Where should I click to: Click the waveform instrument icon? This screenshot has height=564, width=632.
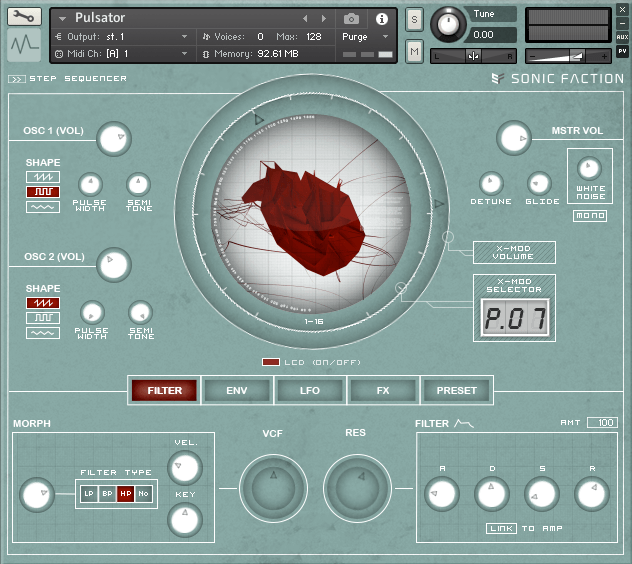point(24,45)
